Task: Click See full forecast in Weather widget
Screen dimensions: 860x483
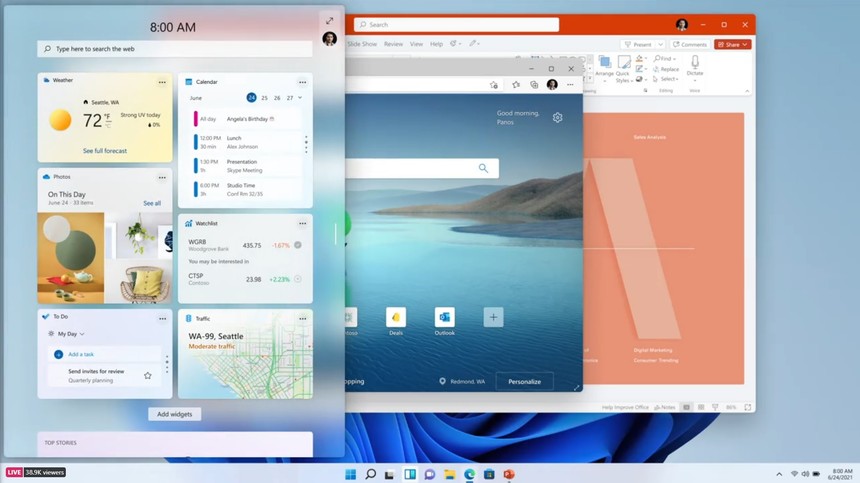Action: (x=105, y=151)
